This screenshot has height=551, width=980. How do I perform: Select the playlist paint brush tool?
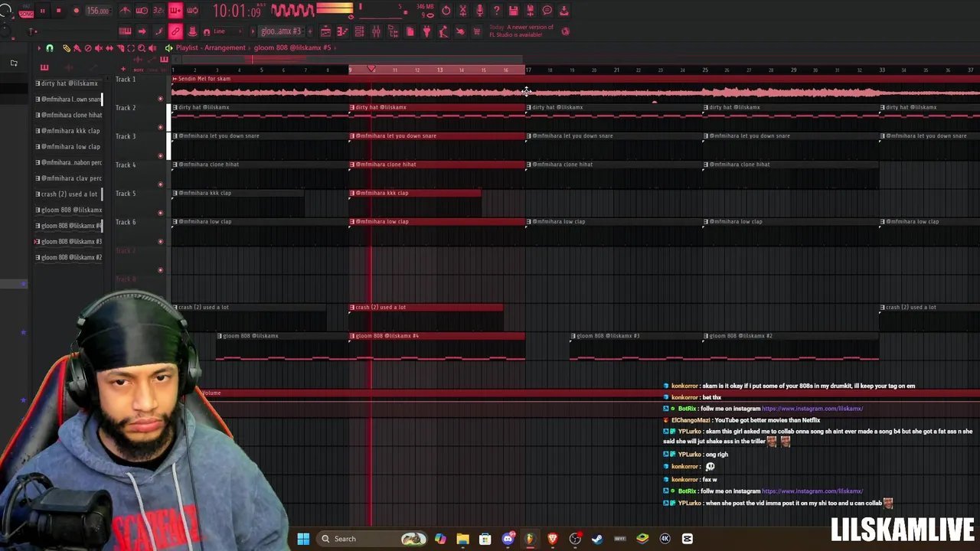coord(77,47)
